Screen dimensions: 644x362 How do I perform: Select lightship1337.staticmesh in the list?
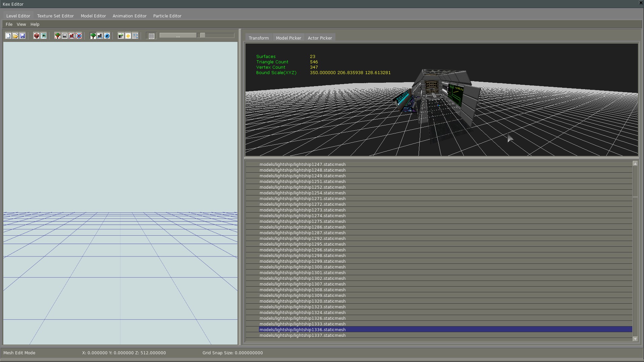tap(302, 336)
